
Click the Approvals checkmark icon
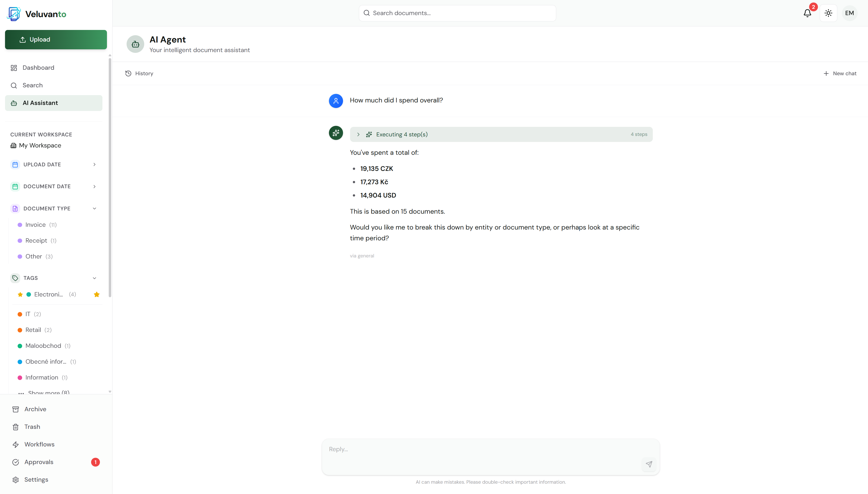coord(16,462)
